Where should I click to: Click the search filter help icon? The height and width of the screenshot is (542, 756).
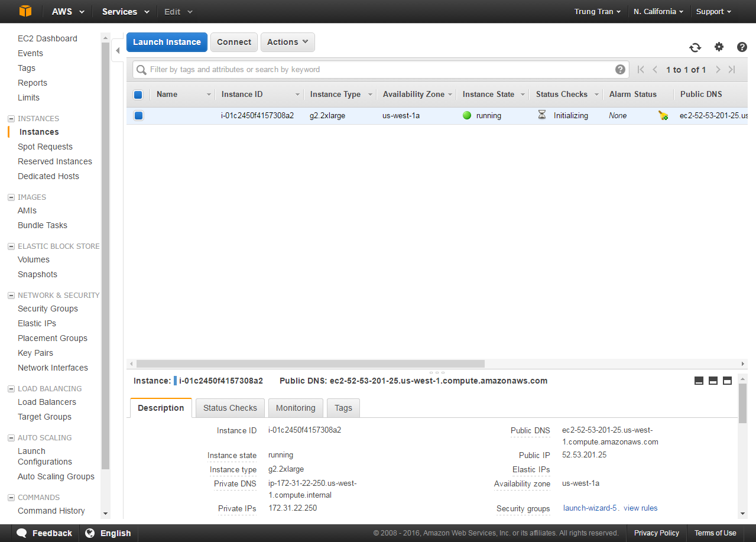(x=620, y=69)
